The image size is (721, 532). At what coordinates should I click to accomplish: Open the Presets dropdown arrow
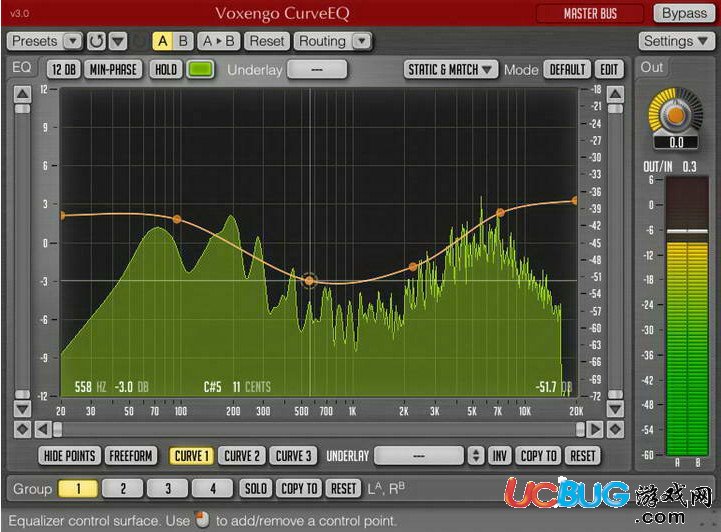[x=72, y=41]
